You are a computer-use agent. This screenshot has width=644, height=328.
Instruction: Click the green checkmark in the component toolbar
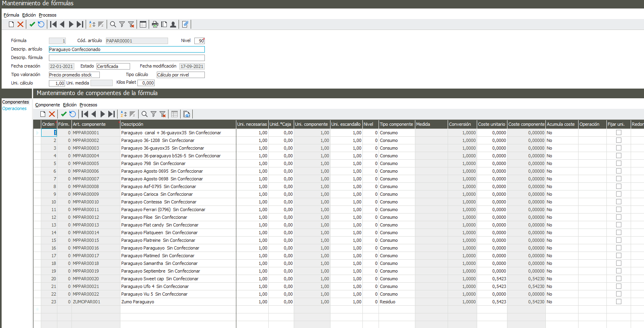[64, 114]
